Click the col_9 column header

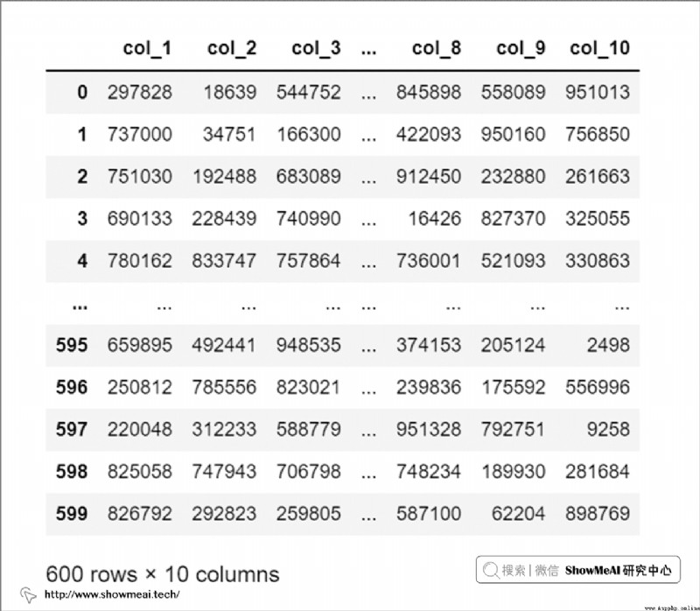521,48
